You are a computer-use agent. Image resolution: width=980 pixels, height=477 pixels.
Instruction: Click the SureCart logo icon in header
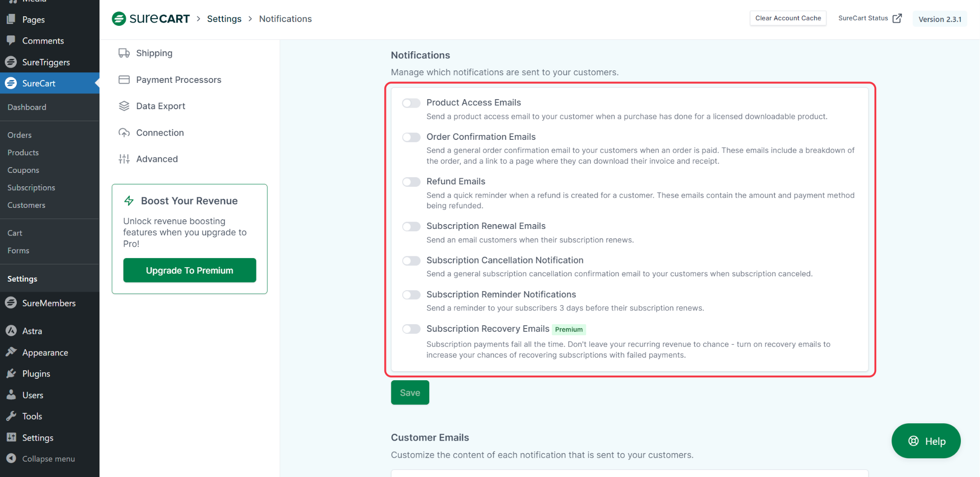119,19
